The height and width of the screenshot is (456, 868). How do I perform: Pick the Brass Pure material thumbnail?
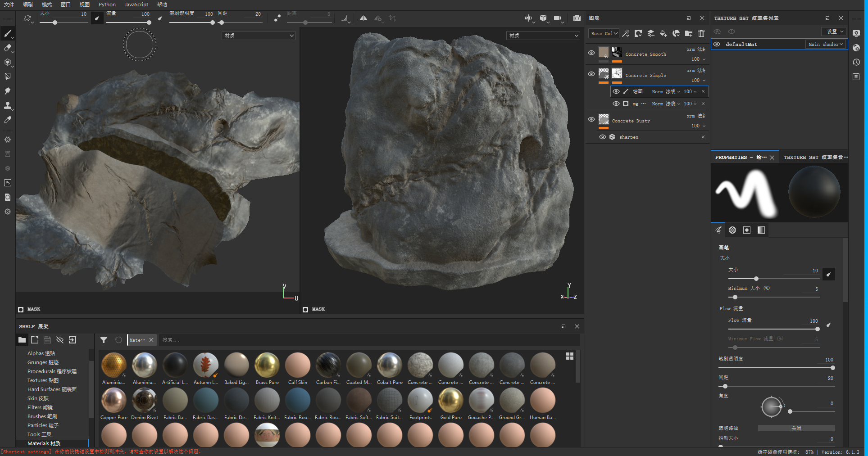(x=267, y=365)
